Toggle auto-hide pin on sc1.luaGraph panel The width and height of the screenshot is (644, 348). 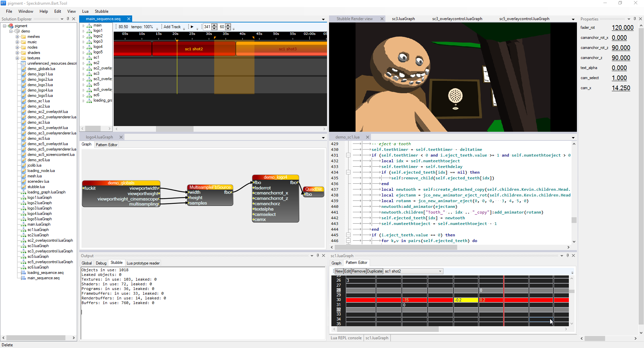(x=568, y=255)
